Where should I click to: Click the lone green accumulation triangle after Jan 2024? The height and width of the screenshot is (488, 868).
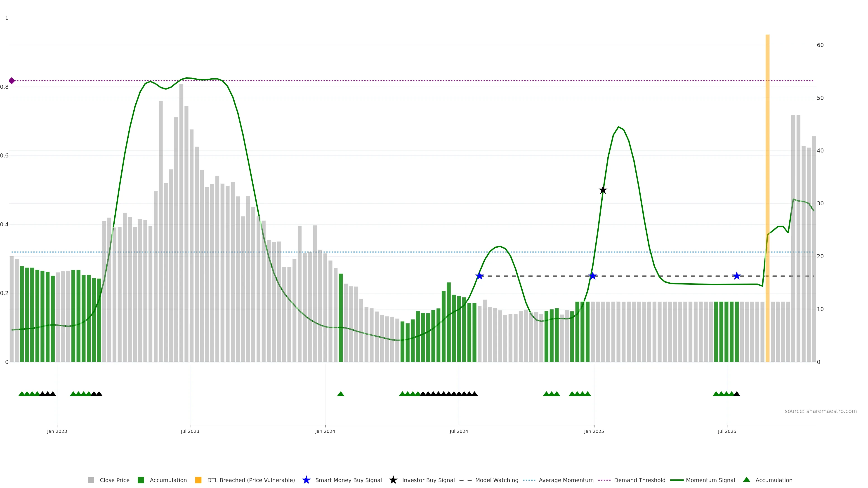tap(341, 394)
